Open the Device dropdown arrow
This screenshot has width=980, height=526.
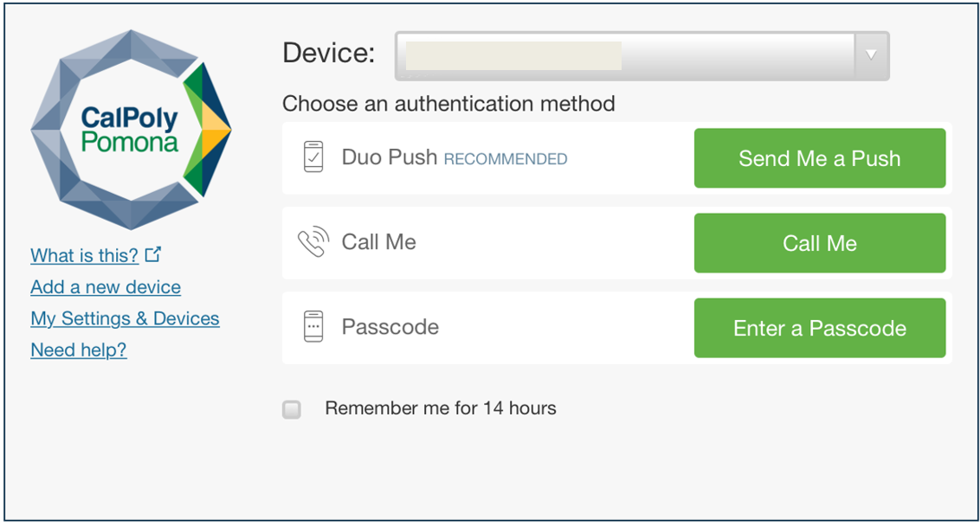coord(871,55)
